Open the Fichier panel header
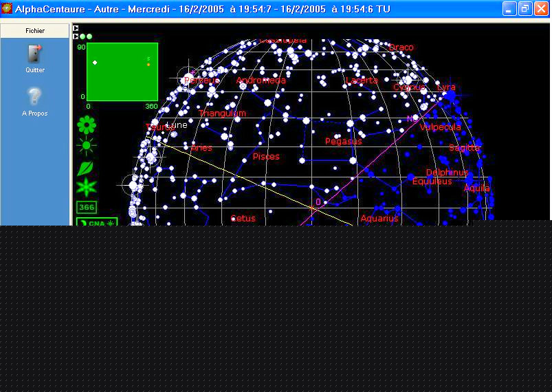 click(35, 31)
